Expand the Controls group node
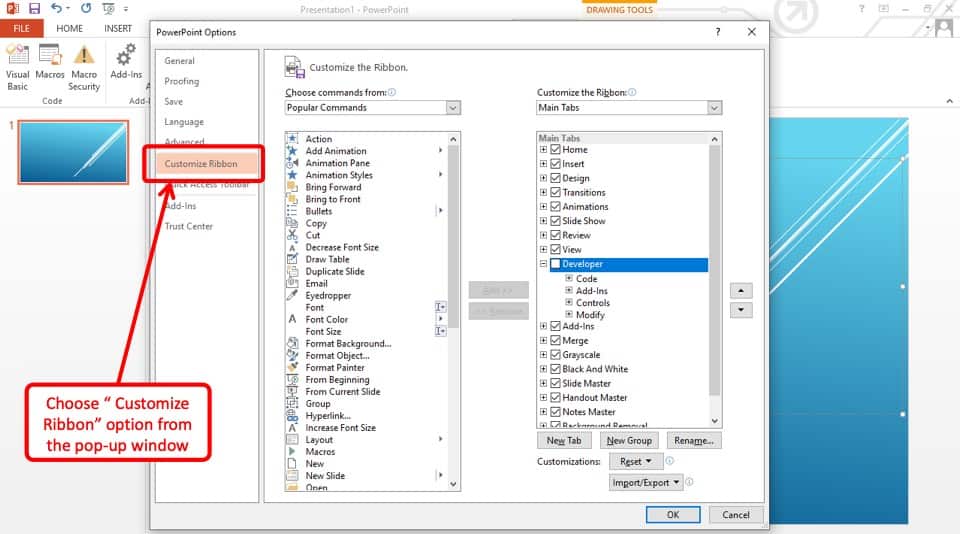This screenshot has height=534, width=960. [x=569, y=302]
